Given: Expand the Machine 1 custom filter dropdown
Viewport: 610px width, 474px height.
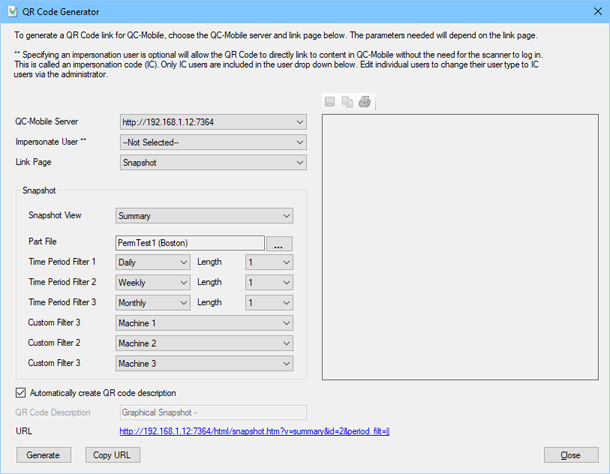Looking at the screenshot, I should tap(204, 323).
